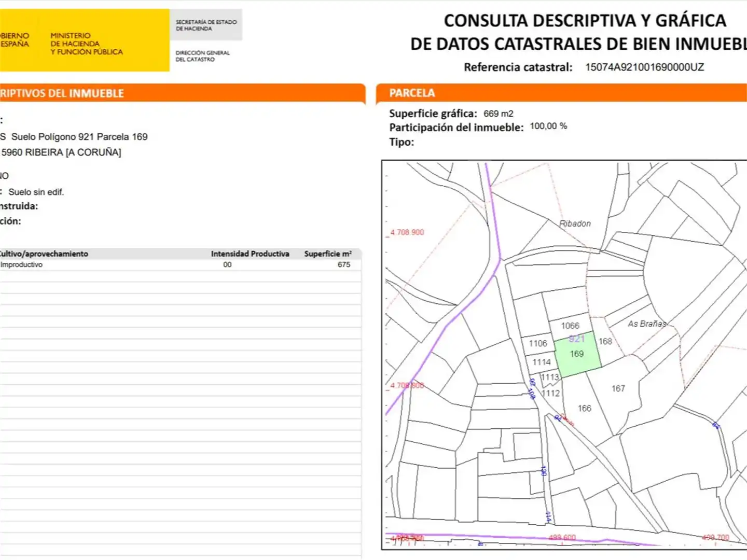Click the 'Intensidad Productiva' column header
The width and height of the screenshot is (747, 560).
(x=250, y=254)
